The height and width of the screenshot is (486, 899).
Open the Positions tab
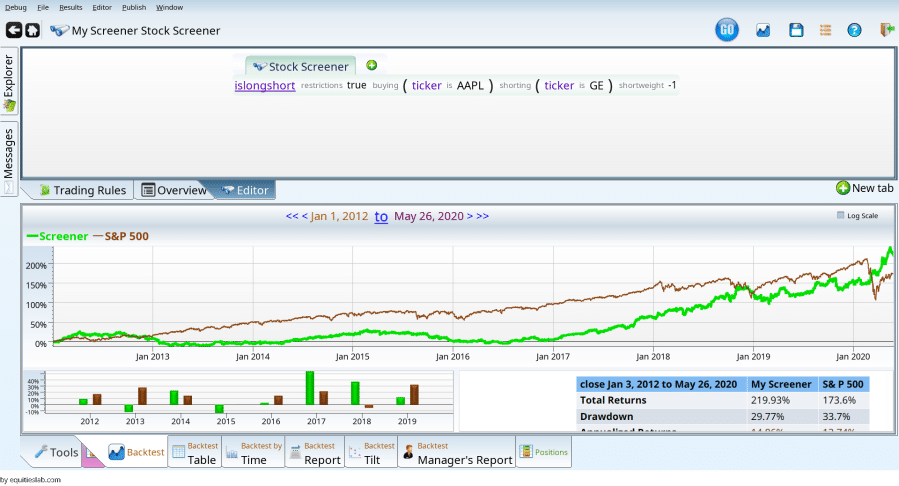[544, 452]
